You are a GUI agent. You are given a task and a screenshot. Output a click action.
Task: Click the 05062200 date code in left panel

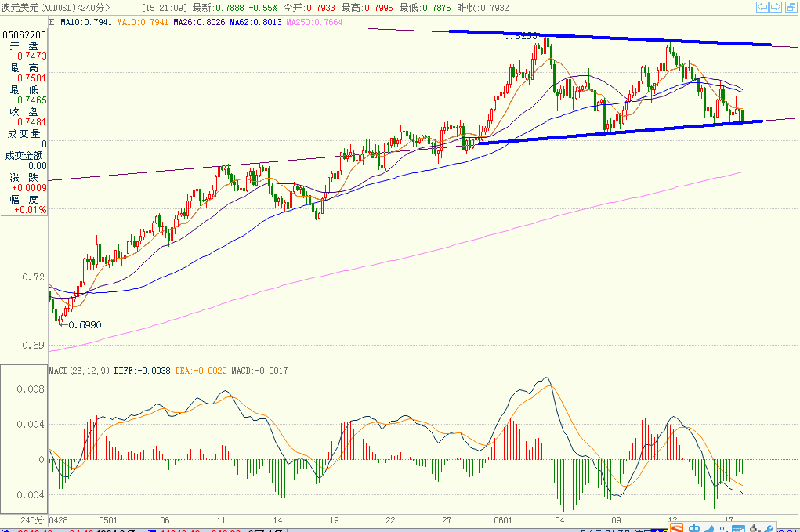pyautogui.click(x=24, y=34)
